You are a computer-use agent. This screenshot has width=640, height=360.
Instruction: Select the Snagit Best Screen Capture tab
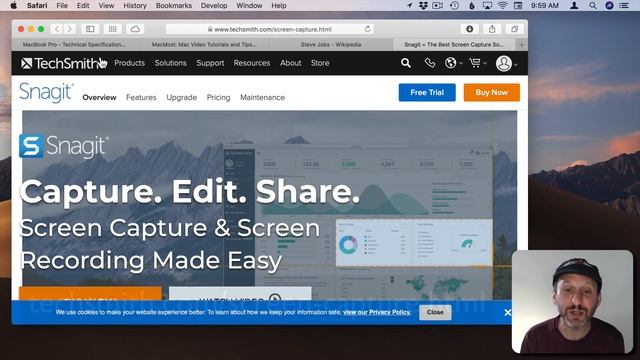pos(453,44)
